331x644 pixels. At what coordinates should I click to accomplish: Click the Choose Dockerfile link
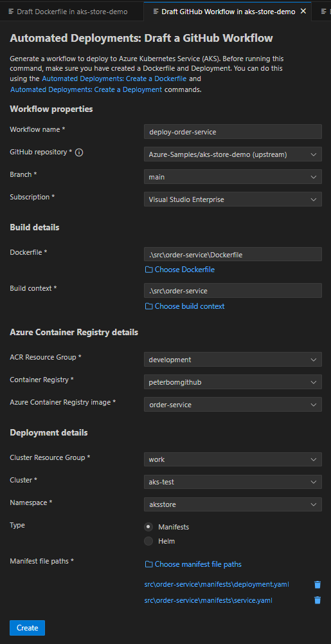click(184, 270)
